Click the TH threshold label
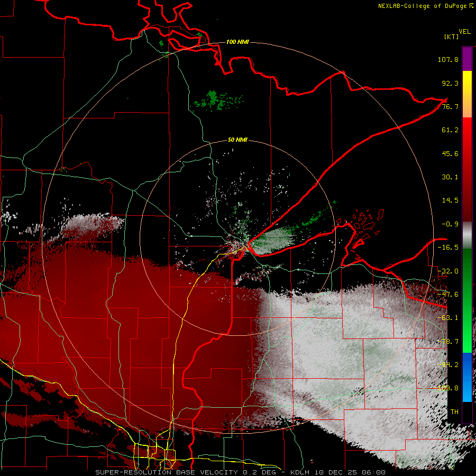 click(454, 412)
